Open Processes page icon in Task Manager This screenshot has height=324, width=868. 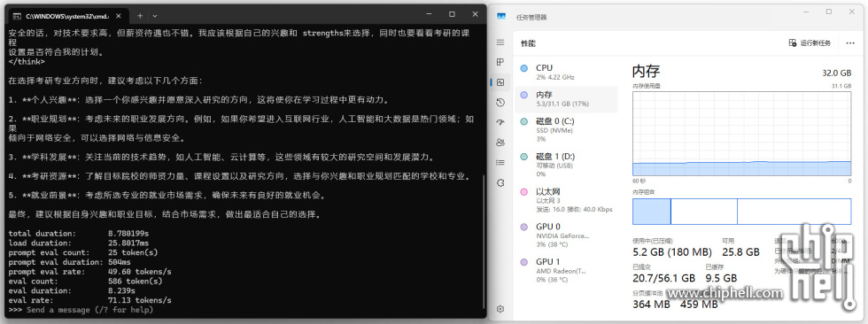pos(500,62)
